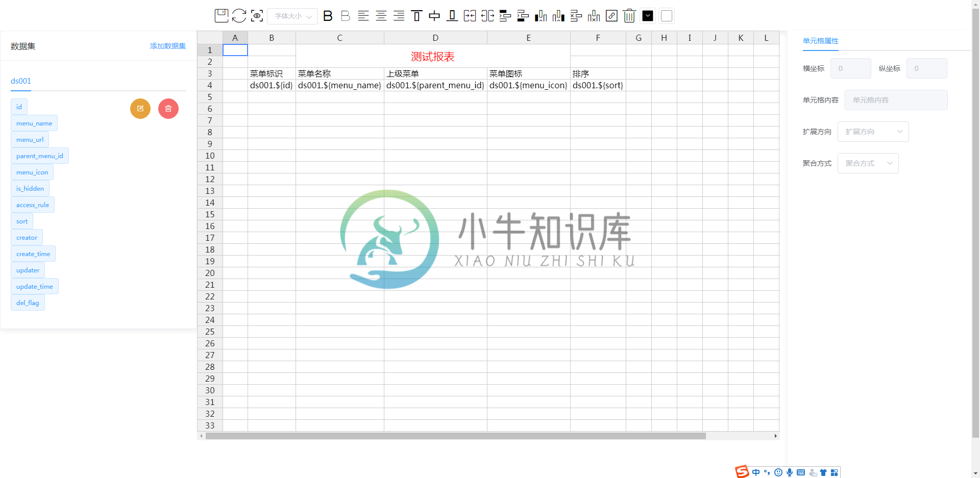Open the white background color picker
980x478 pixels.
667,16
